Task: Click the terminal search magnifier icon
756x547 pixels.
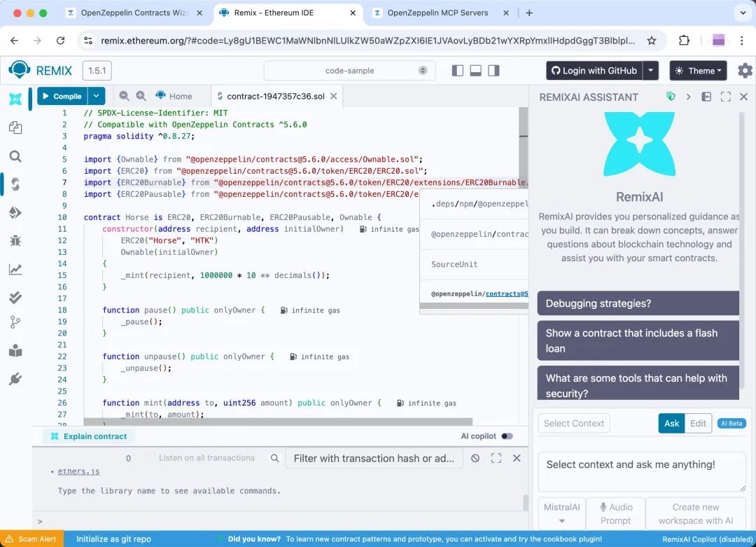Action: click(275, 458)
